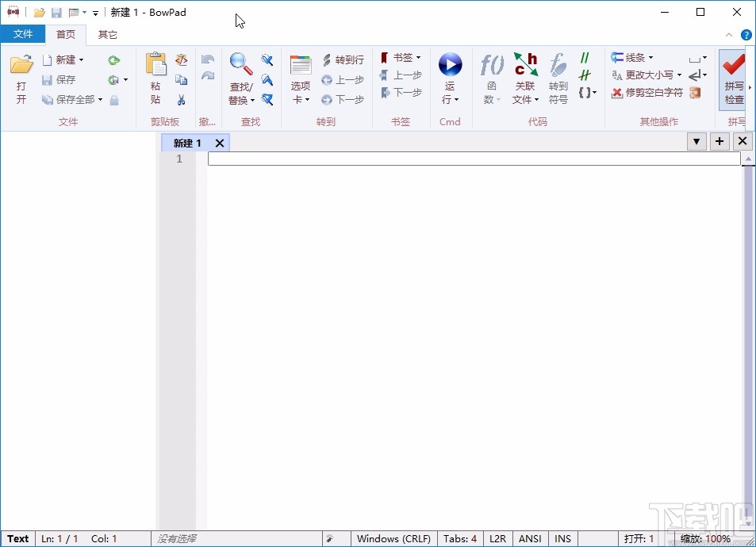Go to previous bookmark 上一步

(x=401, y=75)
